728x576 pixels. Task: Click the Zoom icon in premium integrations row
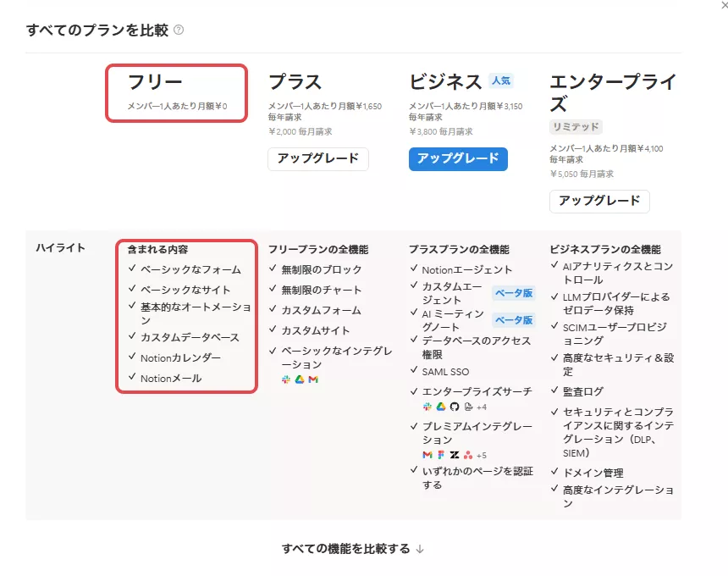[x=455, y=455]
